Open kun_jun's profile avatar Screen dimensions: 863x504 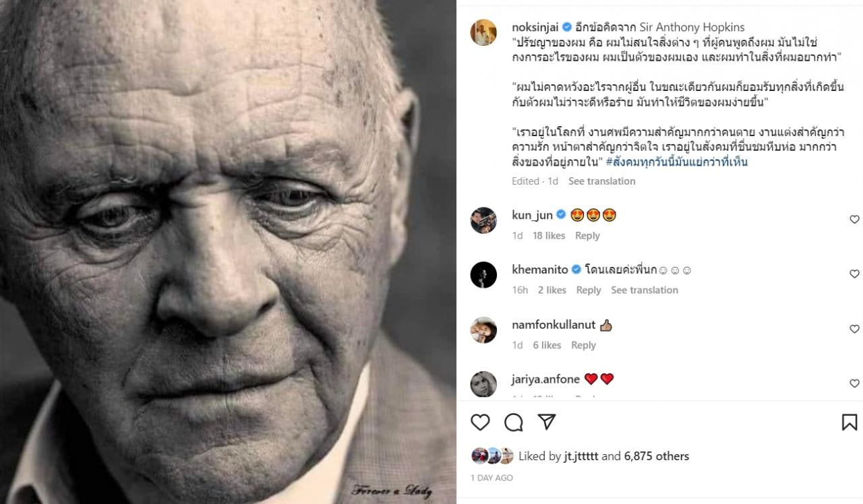tap(483, 220)
